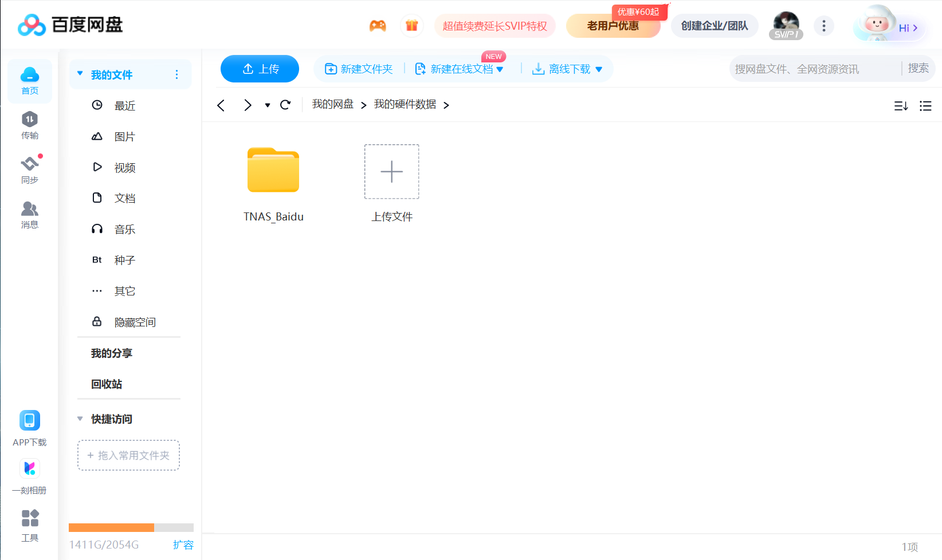Collapse the 快捷访问 section
This screenshot has width=942, height=560.
click(x=80, y=419)
